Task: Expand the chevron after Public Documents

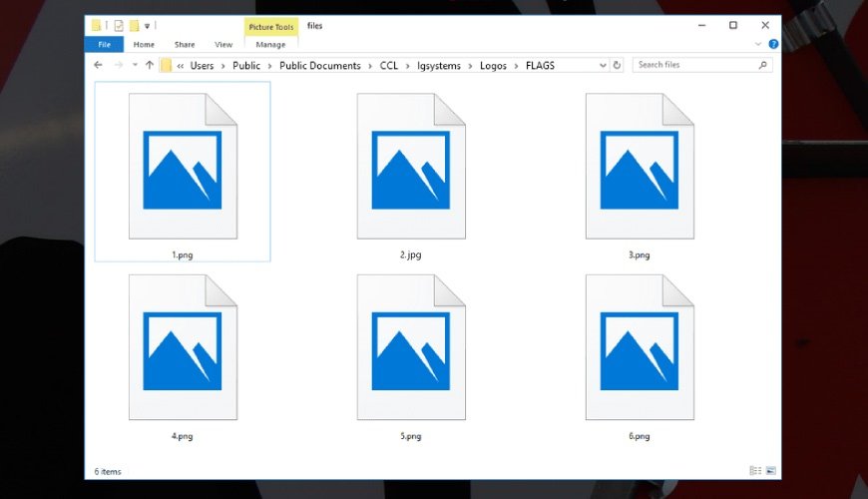Action: pyautogui.click(x=370, y=66)
